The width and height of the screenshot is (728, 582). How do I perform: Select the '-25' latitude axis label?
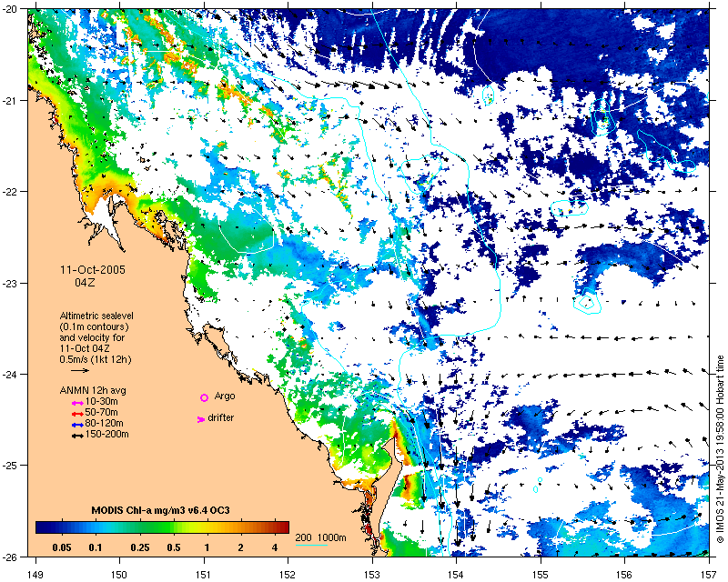coord(9,466)
